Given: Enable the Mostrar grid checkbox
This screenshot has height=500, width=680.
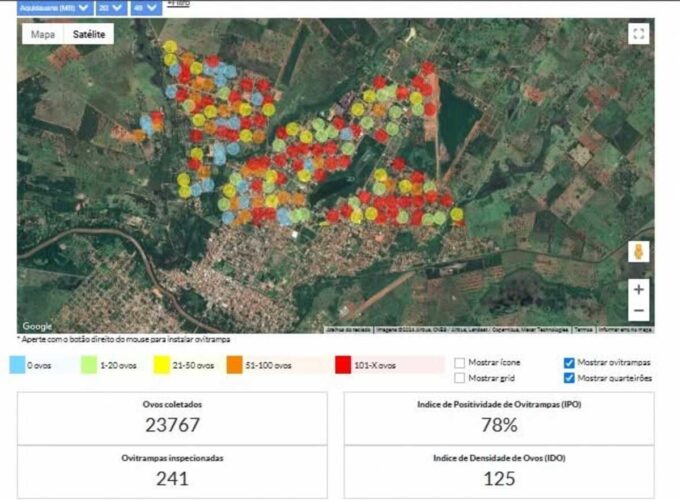Looking at the screenshot, I should pos(460,378).
